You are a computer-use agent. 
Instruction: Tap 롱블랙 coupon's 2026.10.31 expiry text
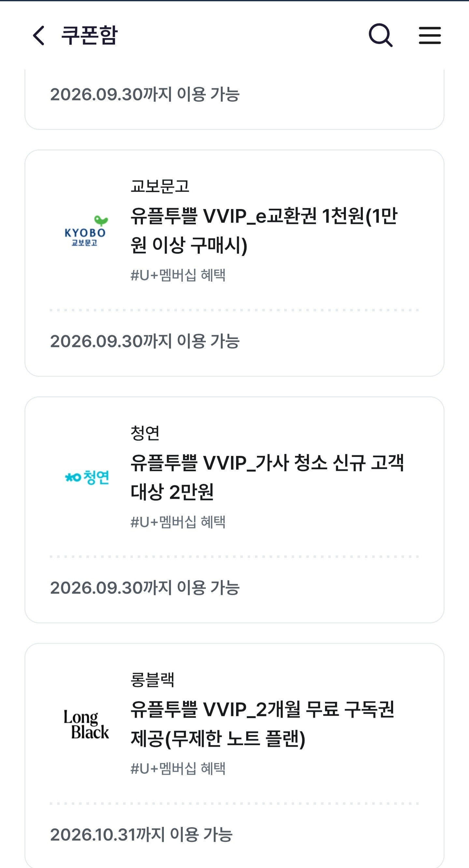coord(141,835)
